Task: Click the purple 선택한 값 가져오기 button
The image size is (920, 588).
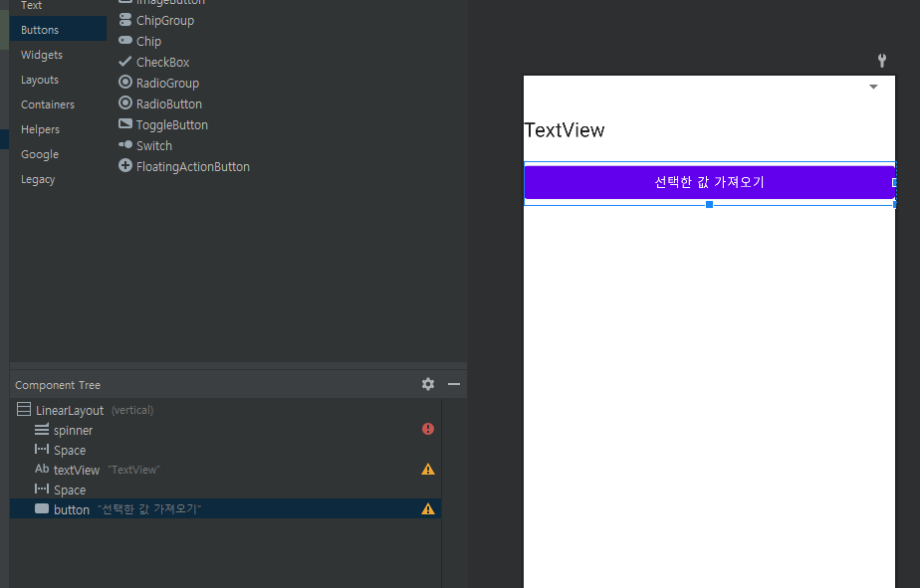Action: 709,182
